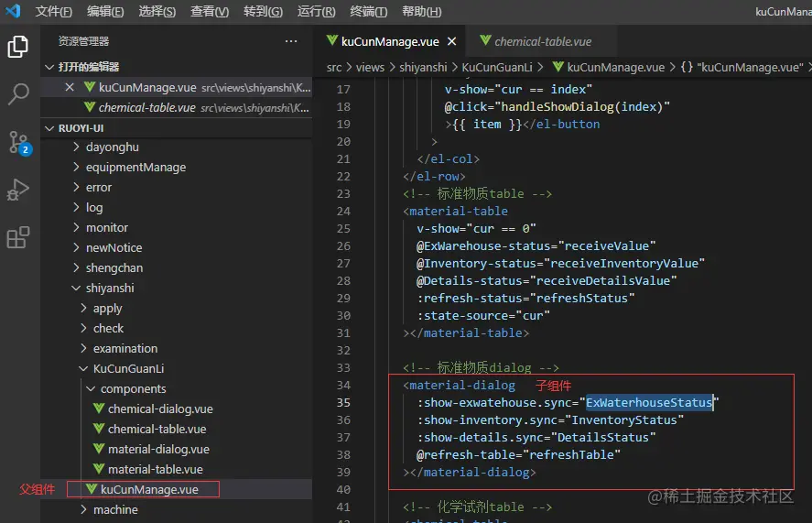The height and width of the screenshot is (523, 812).
Task: Expand the shengchan folder
Action: pyautogui.click(x=176, y=268)
